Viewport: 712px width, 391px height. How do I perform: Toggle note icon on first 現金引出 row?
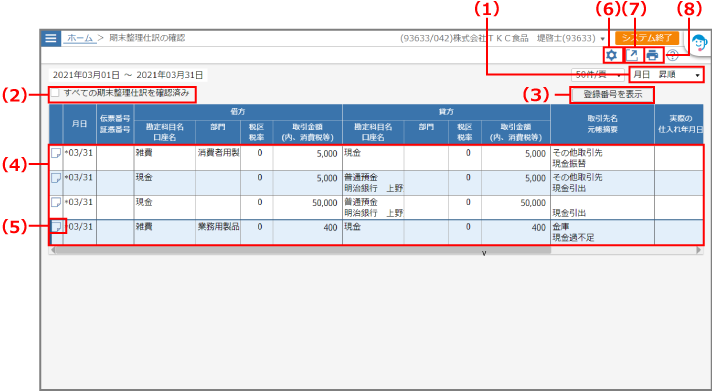click(55, 178)
